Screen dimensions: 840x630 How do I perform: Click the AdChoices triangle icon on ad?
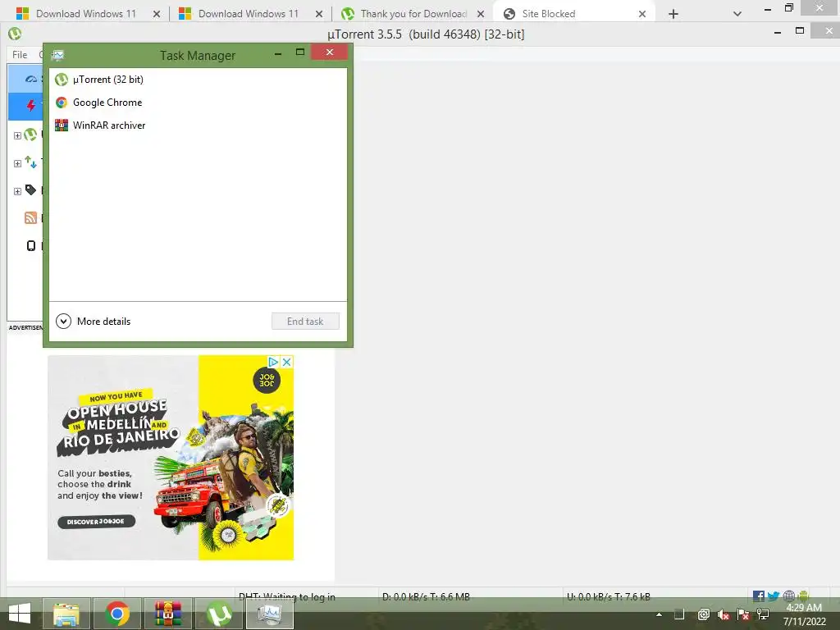pyautogui.click(x=273, y=362)
